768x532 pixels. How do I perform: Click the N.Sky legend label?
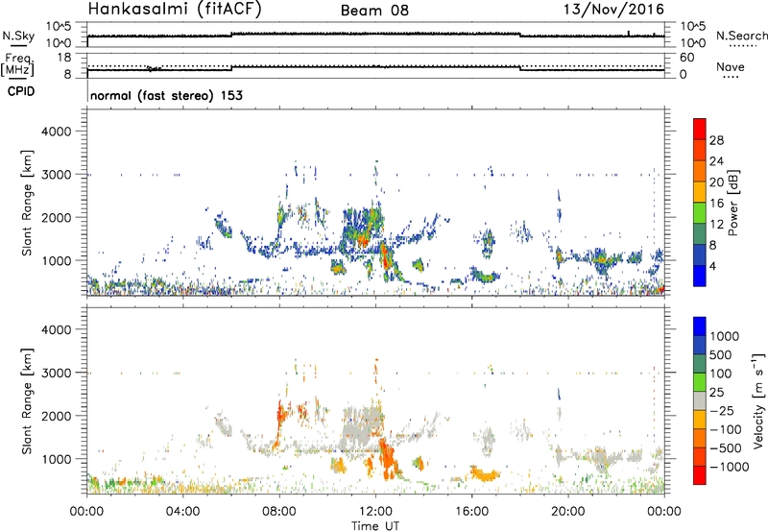click(18, 36)
